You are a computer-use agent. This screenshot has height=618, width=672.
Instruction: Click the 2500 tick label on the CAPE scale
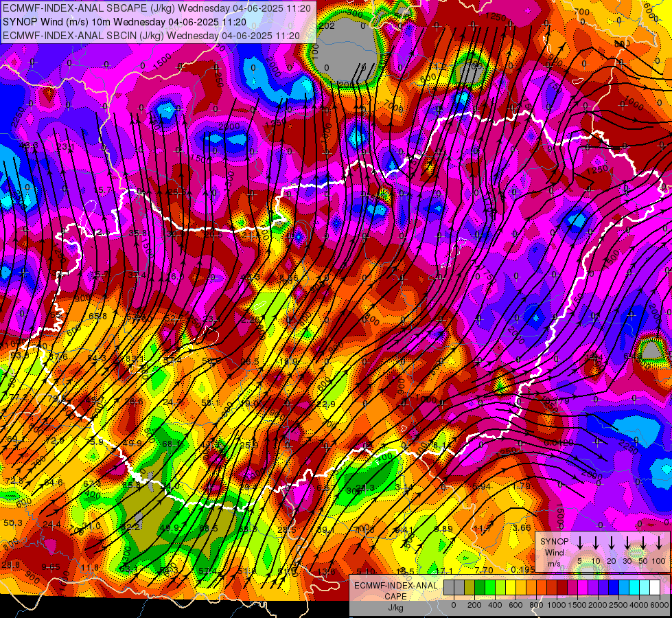[x=618, y=605]
